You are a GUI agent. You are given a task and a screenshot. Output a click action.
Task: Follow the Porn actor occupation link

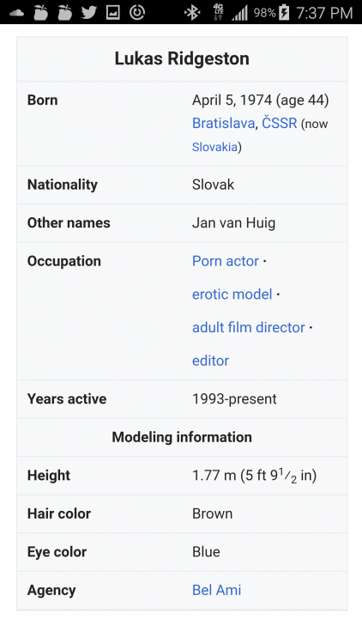coord(226,261)
